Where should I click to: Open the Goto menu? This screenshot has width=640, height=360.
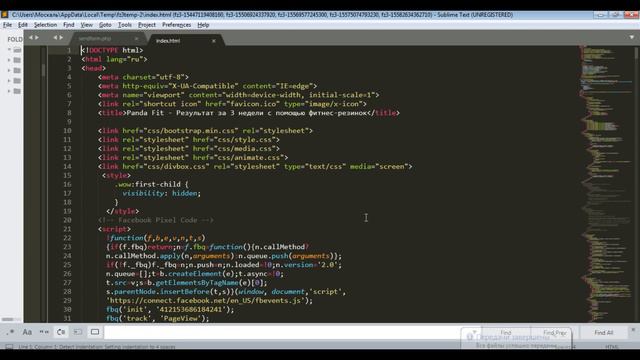point(105,25)
